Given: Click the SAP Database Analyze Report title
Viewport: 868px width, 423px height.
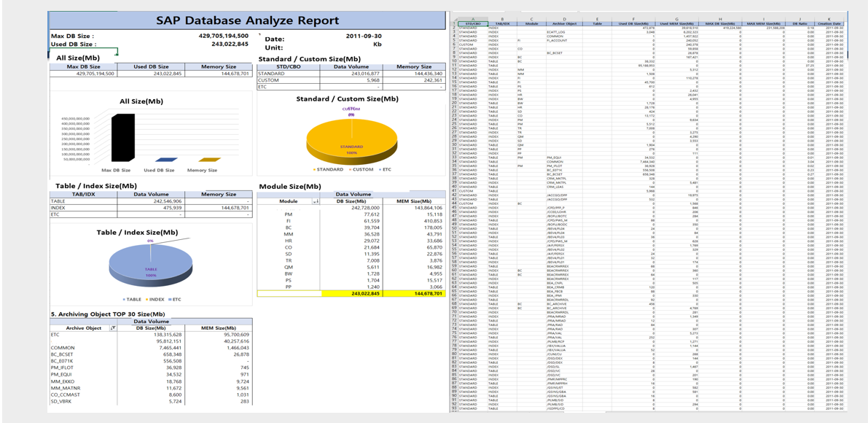Looking at the screenshot, I should click(x=246, y=20).
